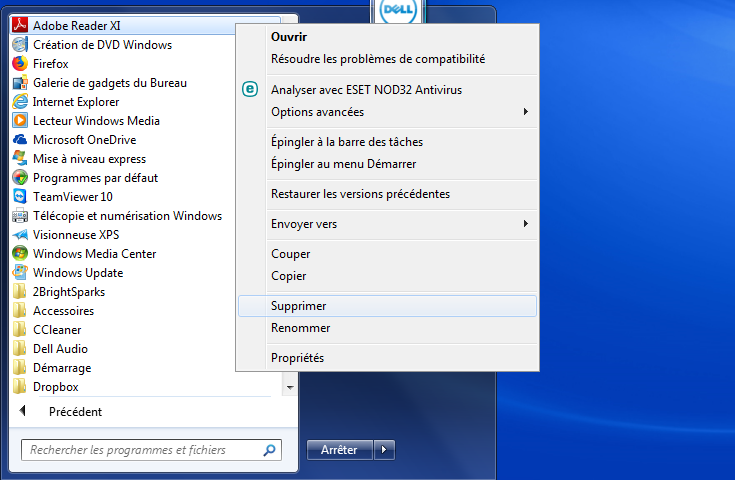Open the Microsoft OneDrive cloud icon
The height and width of the screenshot is (480, 735).
pos(20,139)
